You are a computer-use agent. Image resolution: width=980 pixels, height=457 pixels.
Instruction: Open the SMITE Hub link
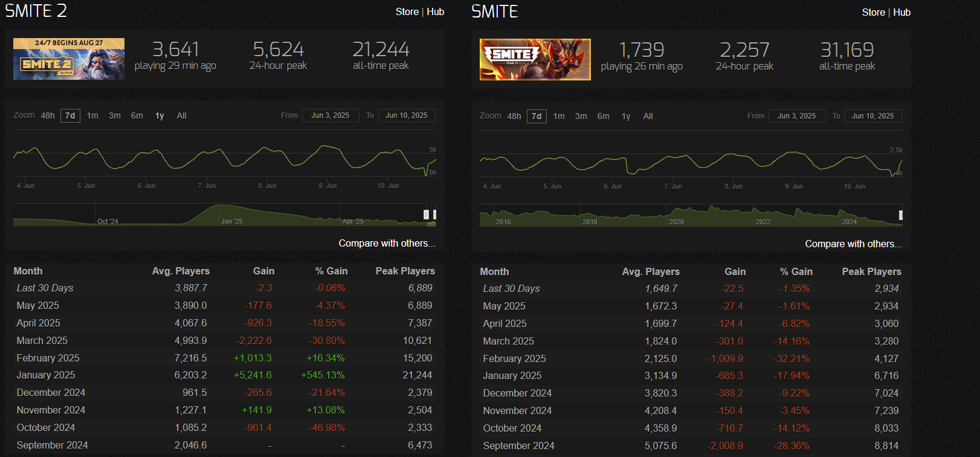click(x=901, y=12)
